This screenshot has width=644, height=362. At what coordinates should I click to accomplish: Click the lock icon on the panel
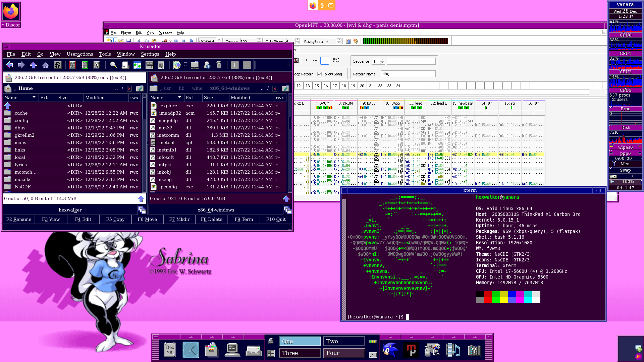click(271, 341)
